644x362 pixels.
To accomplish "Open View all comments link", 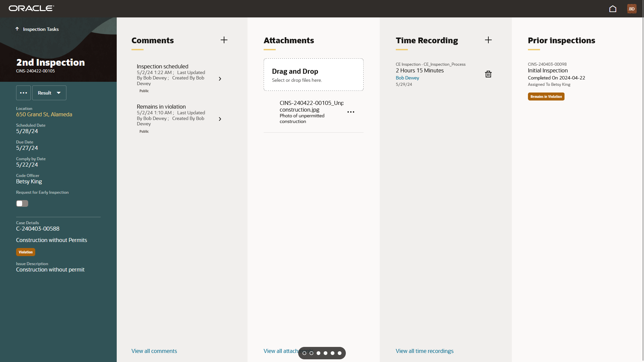I will (154, 351).
